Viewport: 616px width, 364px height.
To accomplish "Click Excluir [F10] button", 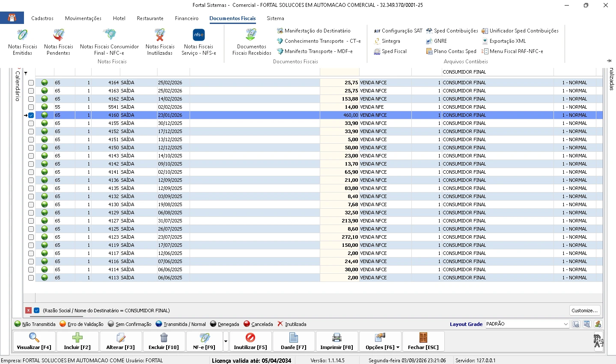I will pyautogui.click(x=164, y=341).
